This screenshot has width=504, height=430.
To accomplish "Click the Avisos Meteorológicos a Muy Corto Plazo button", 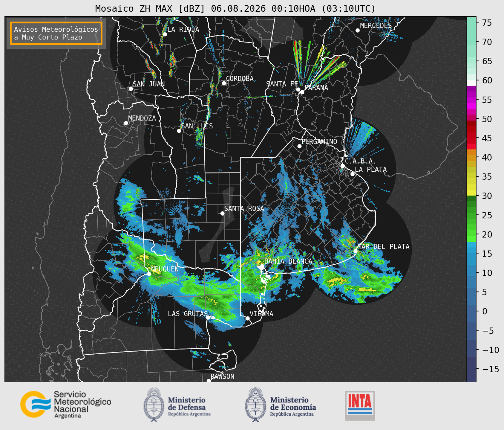I will point(56,33).
